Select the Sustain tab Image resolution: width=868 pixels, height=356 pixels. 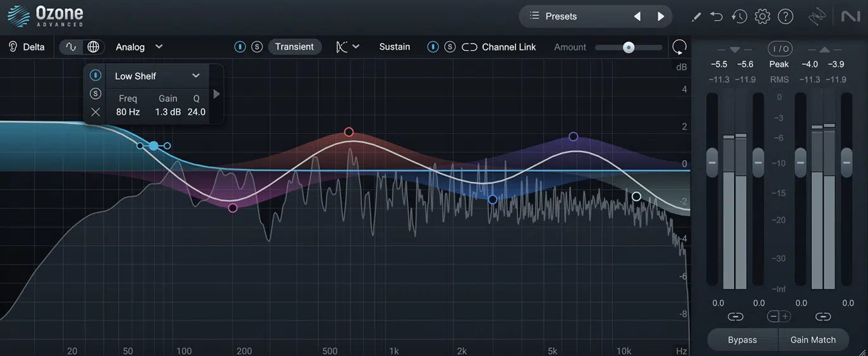tap(395, 47)
